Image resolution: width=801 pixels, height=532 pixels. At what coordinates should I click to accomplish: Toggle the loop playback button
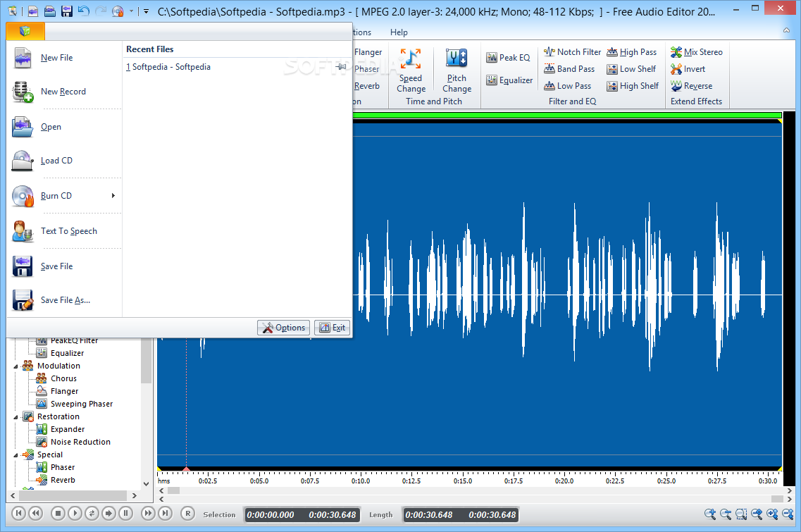pyautogui.click(x=92, y=514)
